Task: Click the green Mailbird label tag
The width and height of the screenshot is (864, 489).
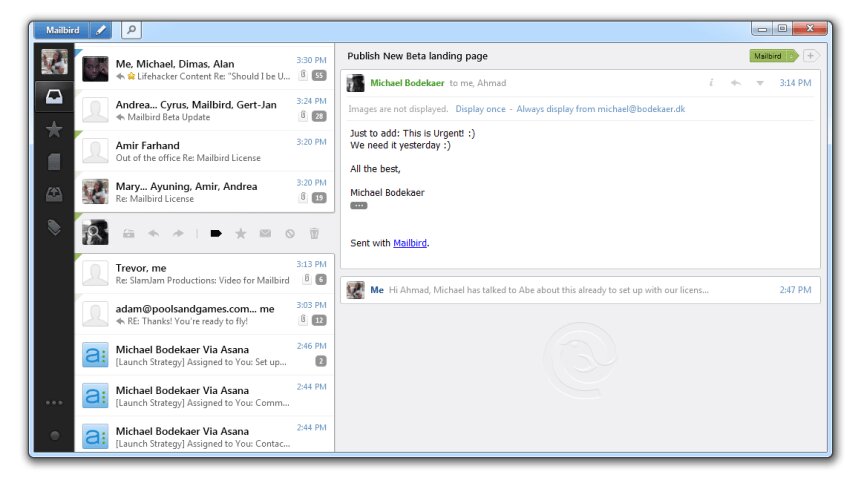Action: pos(767,56)
